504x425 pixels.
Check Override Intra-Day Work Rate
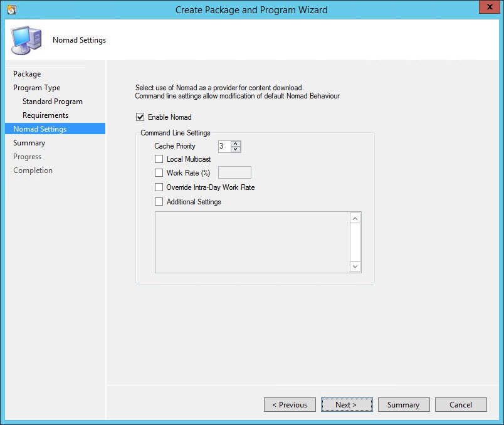point(159,187)
